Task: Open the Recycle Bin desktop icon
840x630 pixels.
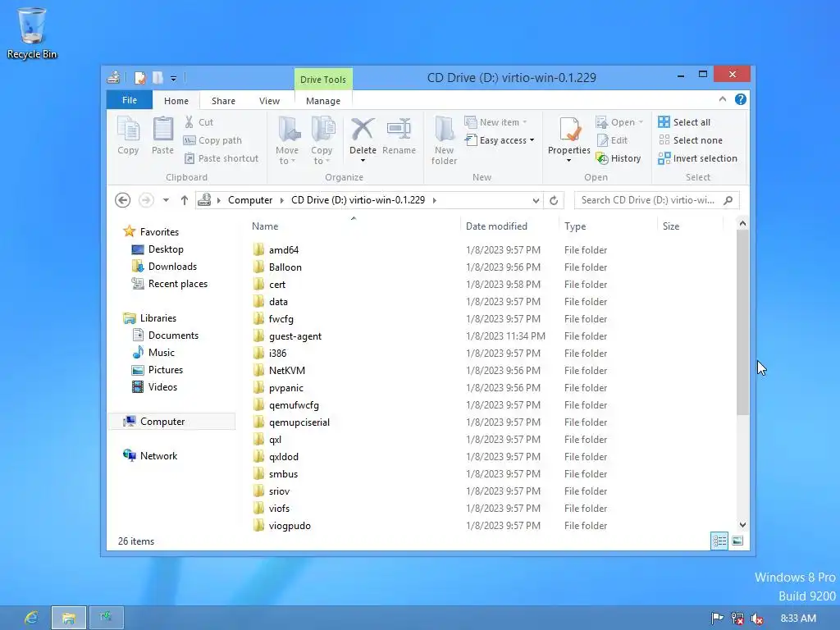Action: coord(32,33)
